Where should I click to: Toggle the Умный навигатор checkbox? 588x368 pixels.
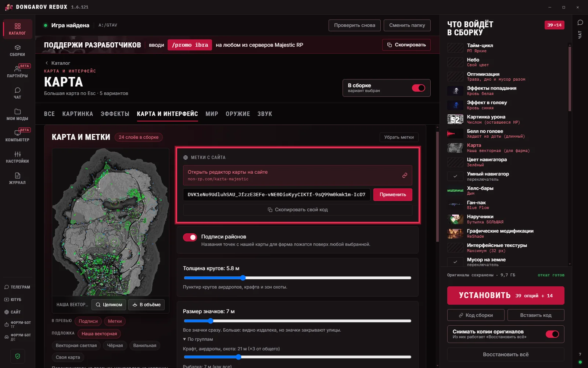point(455,176)
